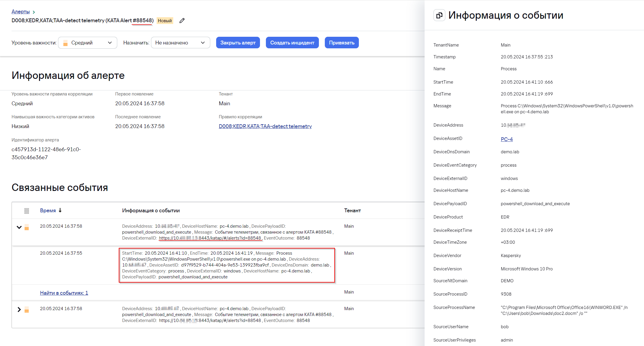Click the medium severity icon in the first event row
This screenshot has height=346, width=644.
tap(27, 227)
